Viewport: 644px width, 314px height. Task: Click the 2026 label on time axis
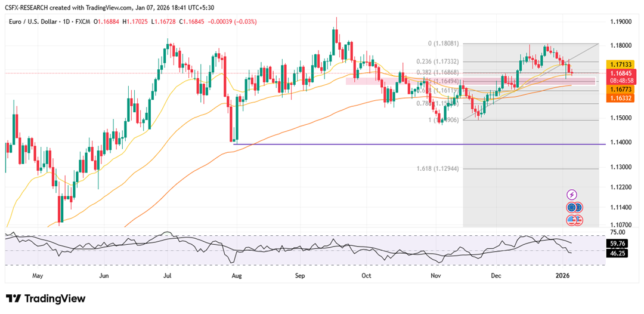(x=562, y=276)
